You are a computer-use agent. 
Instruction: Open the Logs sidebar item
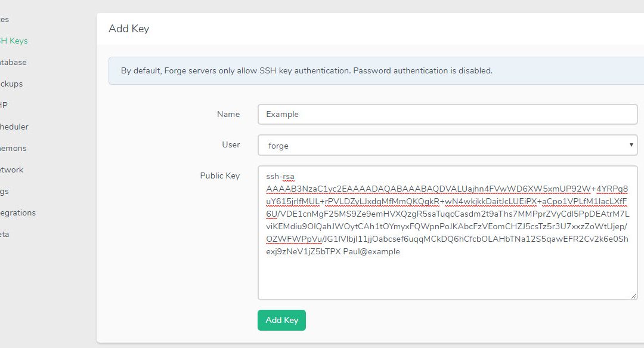[4, 191]
